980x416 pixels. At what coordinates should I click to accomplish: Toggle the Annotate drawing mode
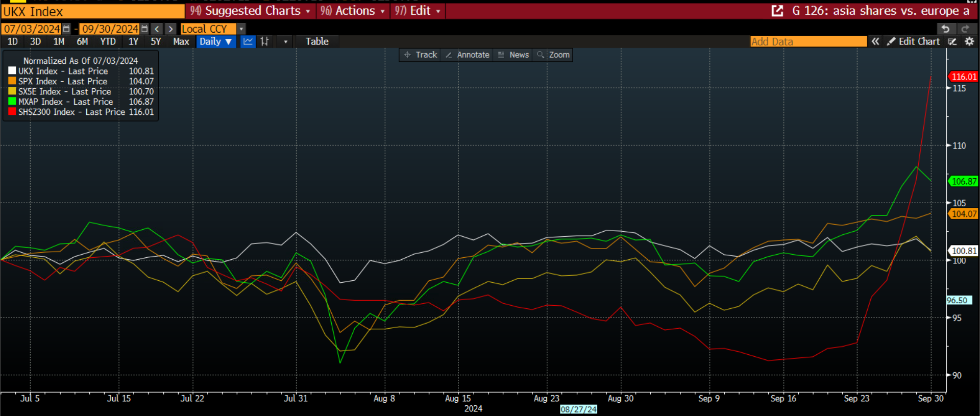click(x=468, y=55)
